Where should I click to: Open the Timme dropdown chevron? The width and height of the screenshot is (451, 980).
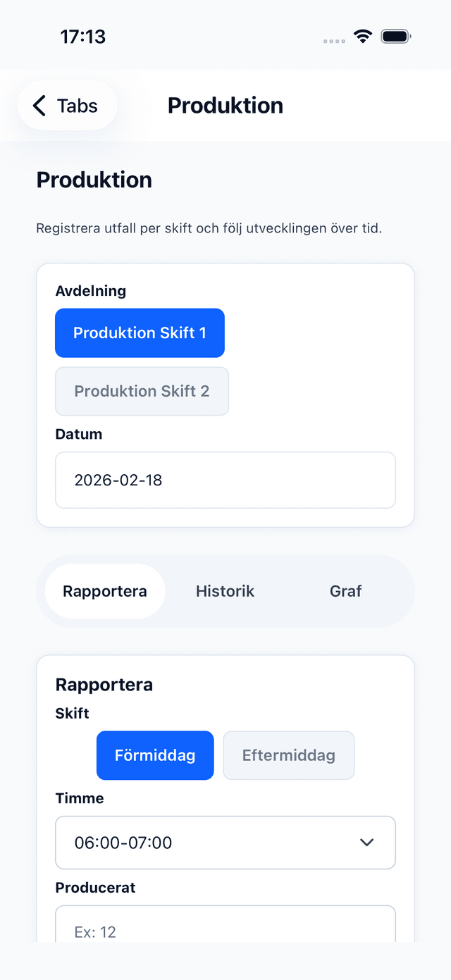(366, 842)
